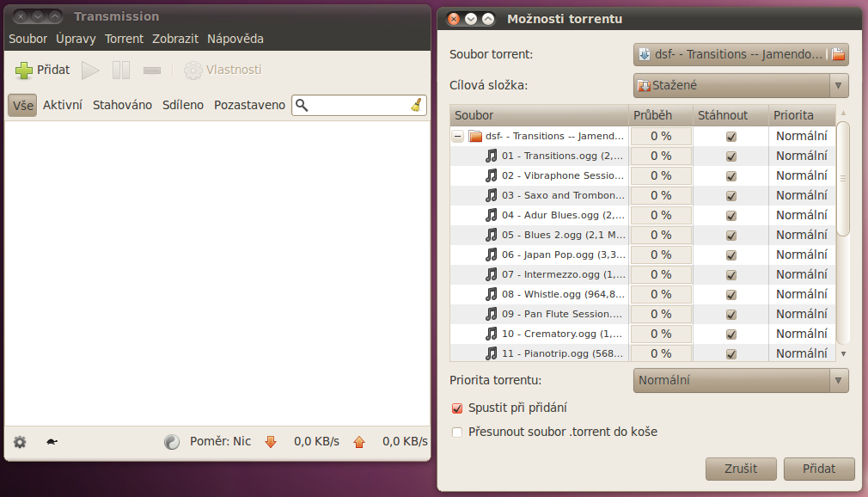Click the Stažené folder icon in destination
The image size is (868, 497).
click(644, 86)
